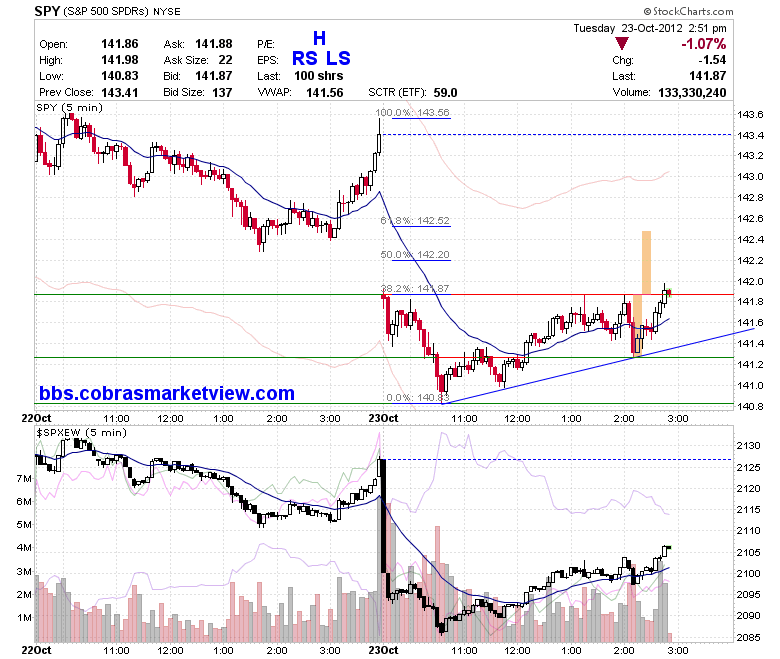Click the $SPXEW (5 min) chart label

[81, 433]
